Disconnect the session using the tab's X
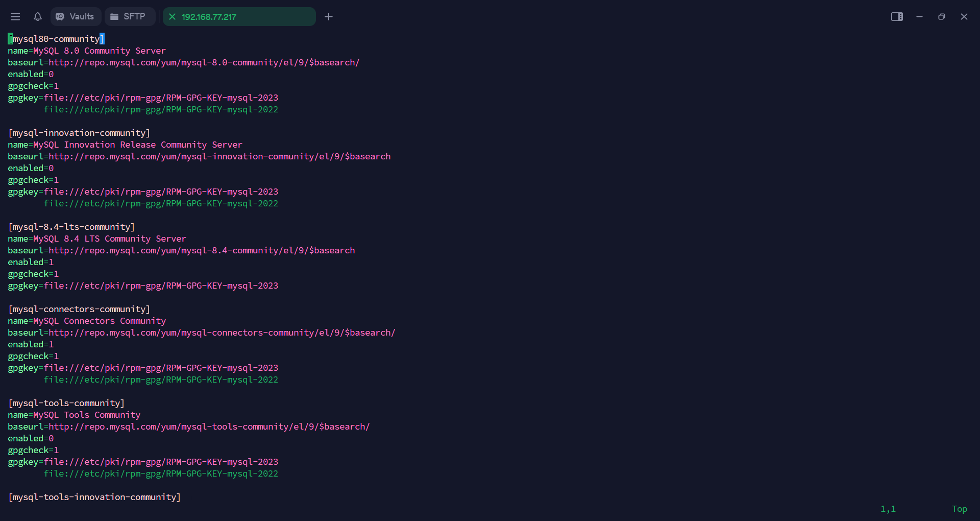The width and height of the screenshot is (980, 521). pyautogui.click(x=172, y=17)
